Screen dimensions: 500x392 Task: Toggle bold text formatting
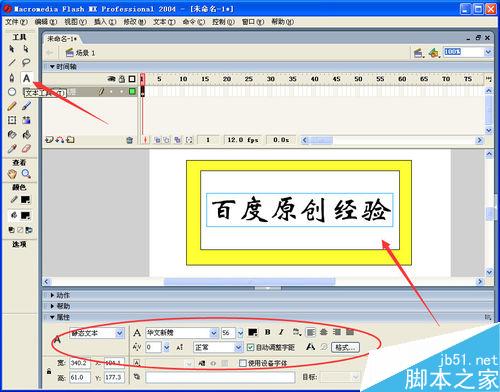click(x=268, y=332)
